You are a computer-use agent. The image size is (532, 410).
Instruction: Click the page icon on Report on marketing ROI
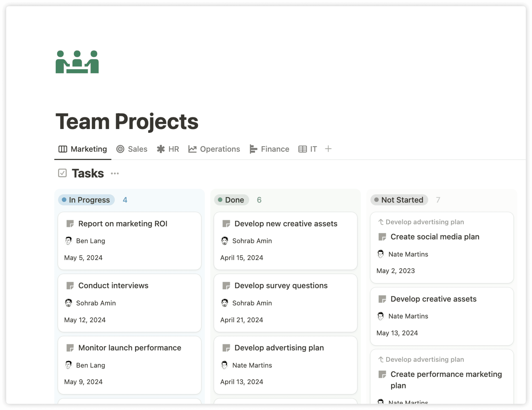tap(70, 223)
